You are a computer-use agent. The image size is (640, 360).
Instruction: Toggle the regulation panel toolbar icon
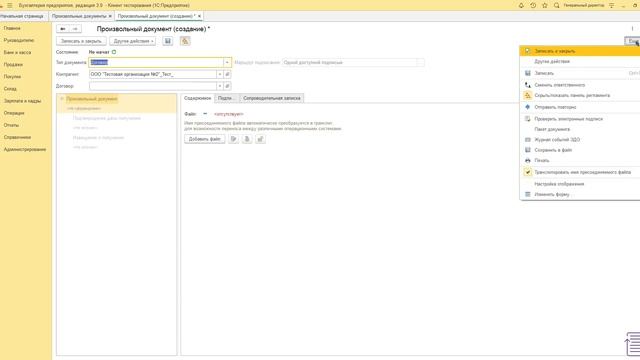[185, 41]
